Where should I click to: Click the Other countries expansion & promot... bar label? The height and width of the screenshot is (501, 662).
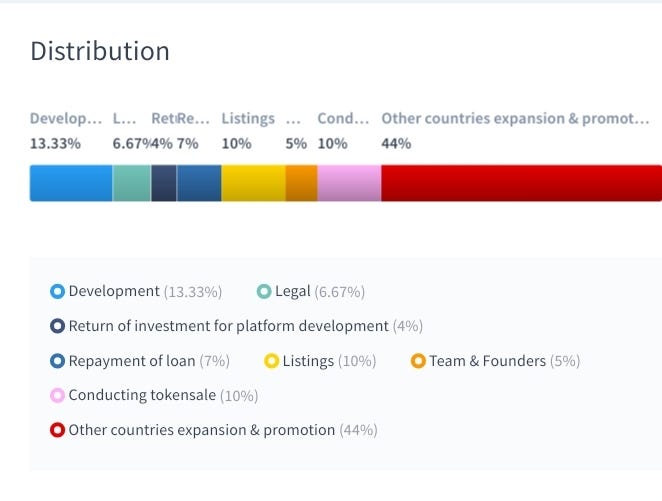pyautogui.click(x=515, y=118)
